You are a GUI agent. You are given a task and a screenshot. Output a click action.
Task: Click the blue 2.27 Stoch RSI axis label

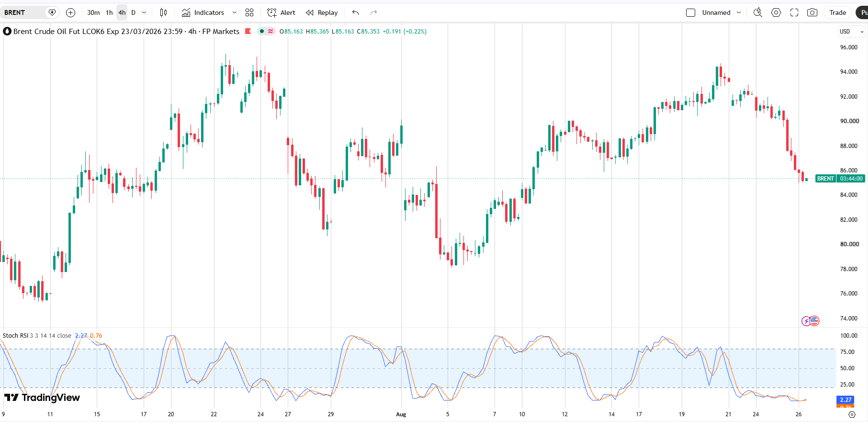(x=845, y=400)
